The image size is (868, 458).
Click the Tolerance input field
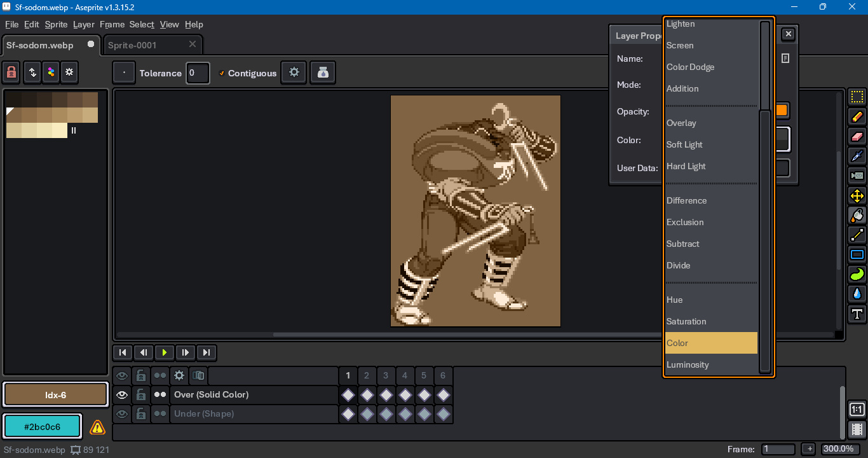tap(197, 73)
